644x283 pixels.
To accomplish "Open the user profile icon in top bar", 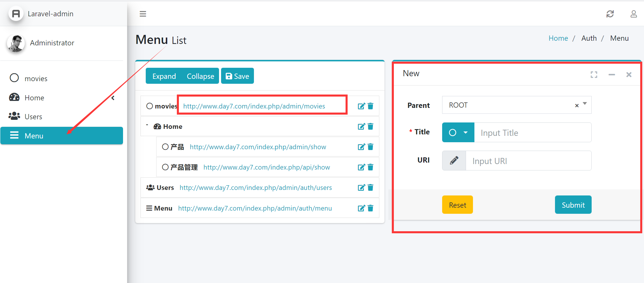I will [x=634, y=14].
